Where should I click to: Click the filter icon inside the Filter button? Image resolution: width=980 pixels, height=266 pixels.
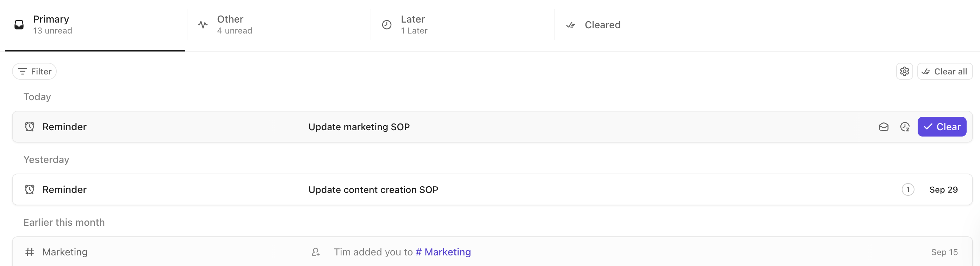(23, 71)
